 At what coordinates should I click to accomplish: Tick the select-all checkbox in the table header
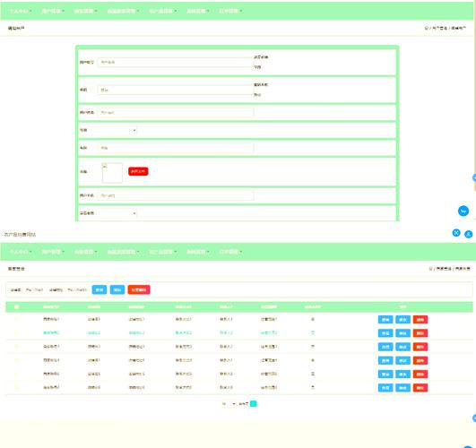(x=17, y=306)
